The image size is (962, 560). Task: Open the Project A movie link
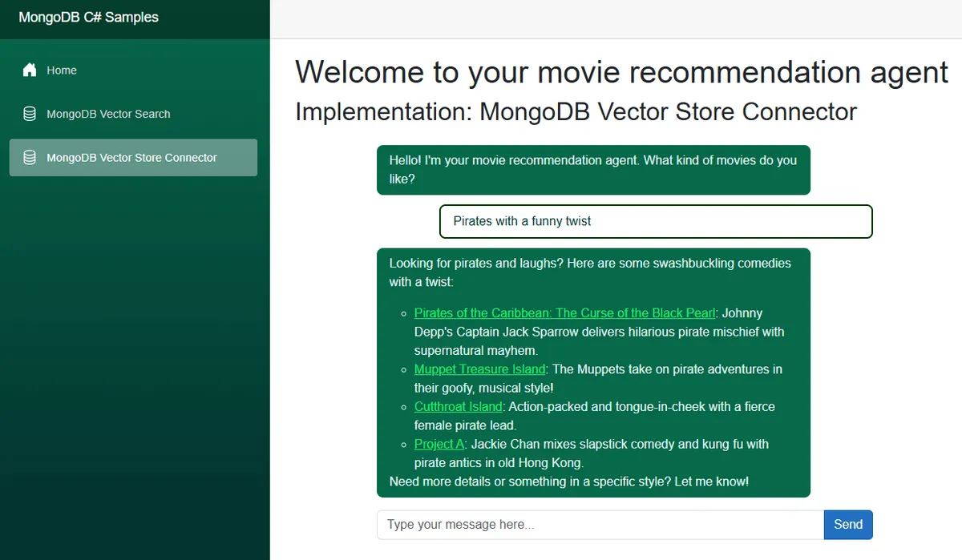pyautogui.click(x=439, y=444)
